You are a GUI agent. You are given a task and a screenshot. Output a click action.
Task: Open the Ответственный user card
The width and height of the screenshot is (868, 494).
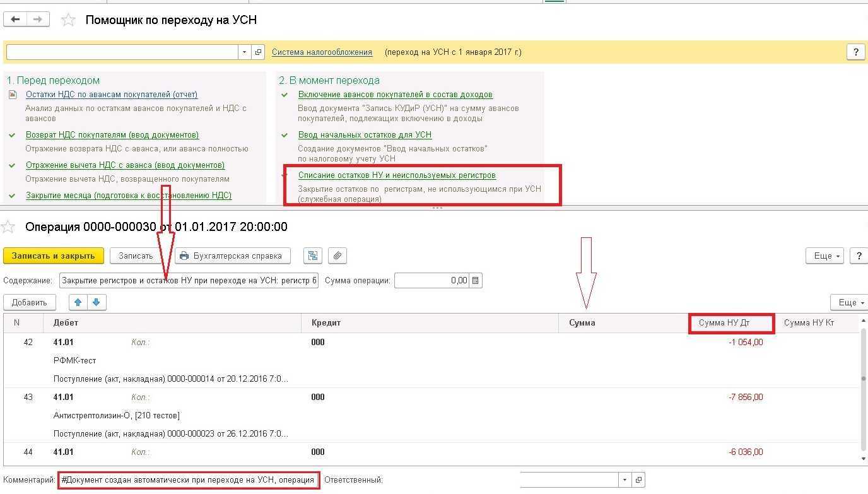tap(638, 480)
